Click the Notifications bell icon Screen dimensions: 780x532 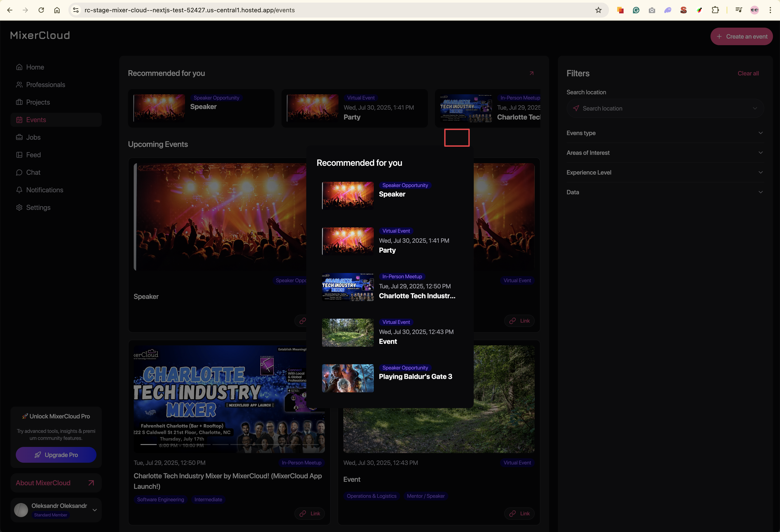pos(19,190)
